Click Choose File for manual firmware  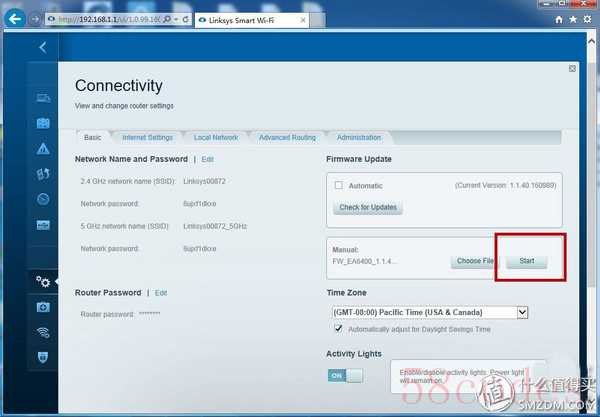(474, 261)
